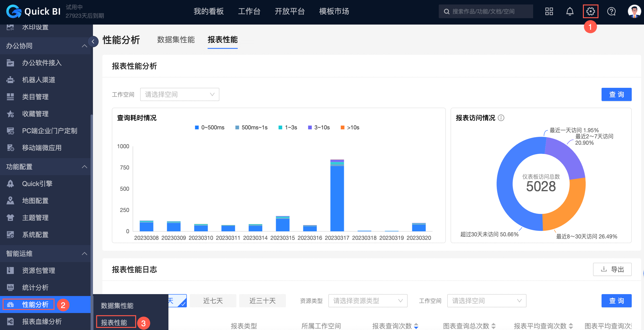
Task: Open the settings gear icon
Action: (590, 11)
